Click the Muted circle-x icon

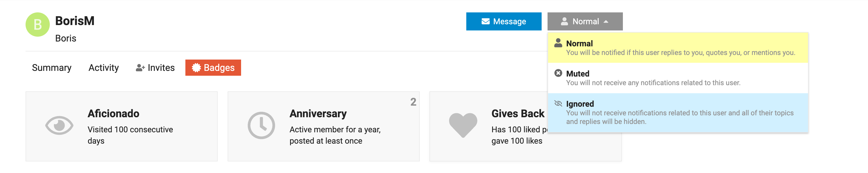pos(558,73)
